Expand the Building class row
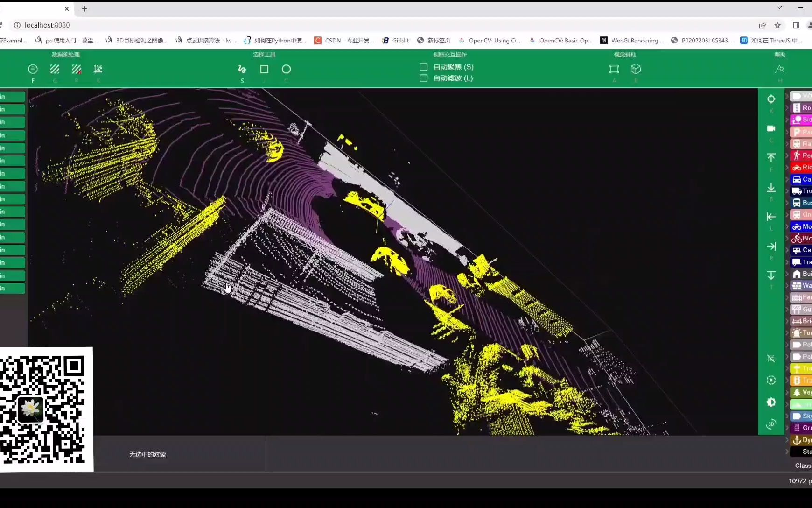Screen dimensions: 812x508 pyautogui.click(x=787, y=274)
